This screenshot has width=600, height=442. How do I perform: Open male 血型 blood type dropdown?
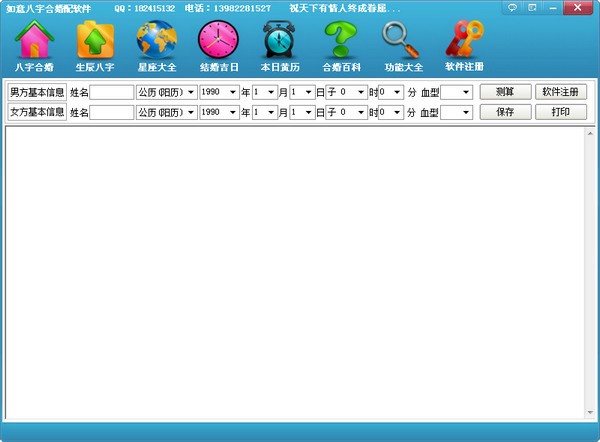coord(457,92)
